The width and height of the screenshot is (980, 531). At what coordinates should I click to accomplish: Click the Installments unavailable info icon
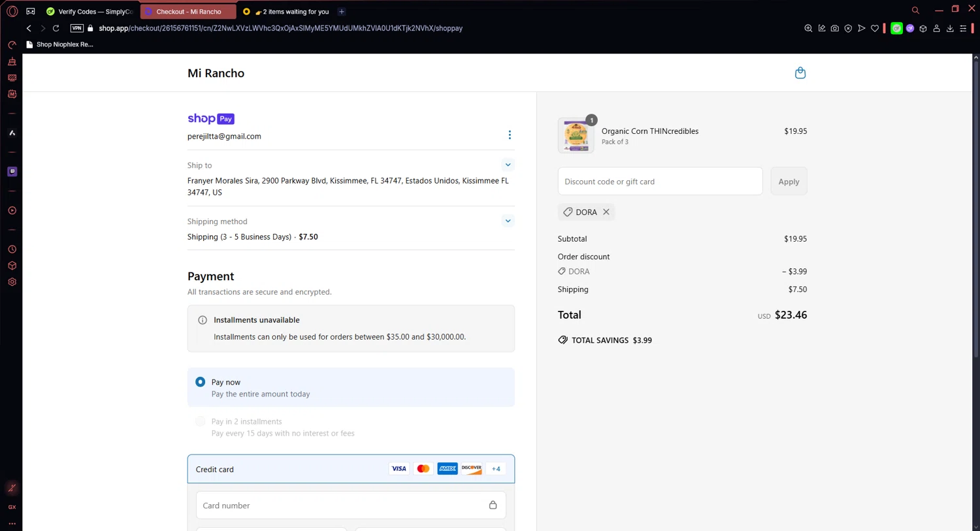coord(203,320)
